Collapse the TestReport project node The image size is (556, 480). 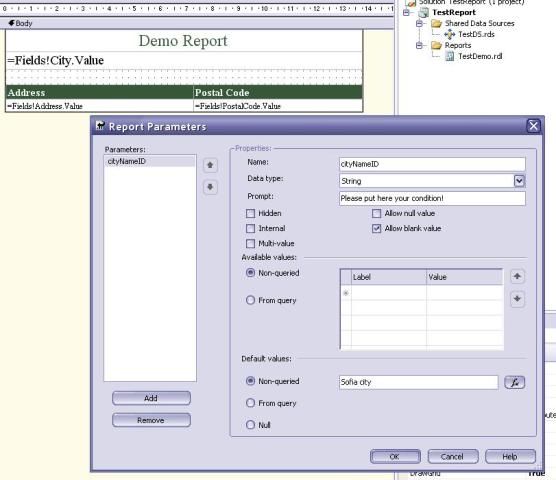[406, 13]
